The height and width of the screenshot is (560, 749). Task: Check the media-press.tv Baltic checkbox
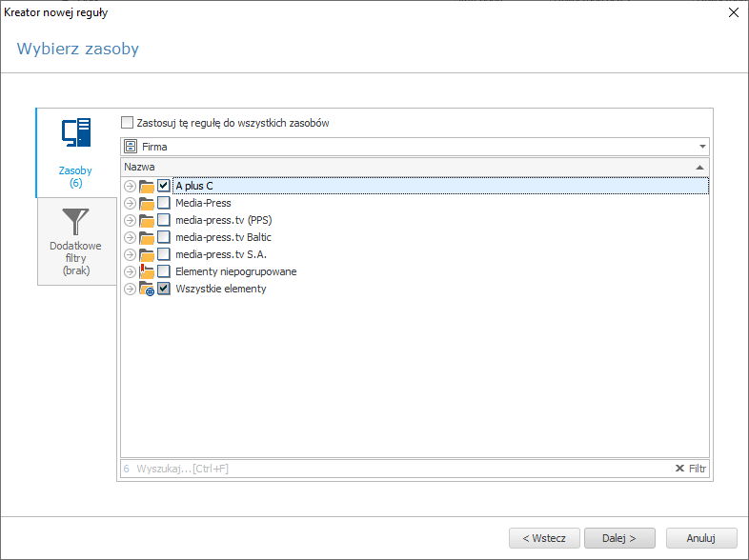(x=163, y=237)
